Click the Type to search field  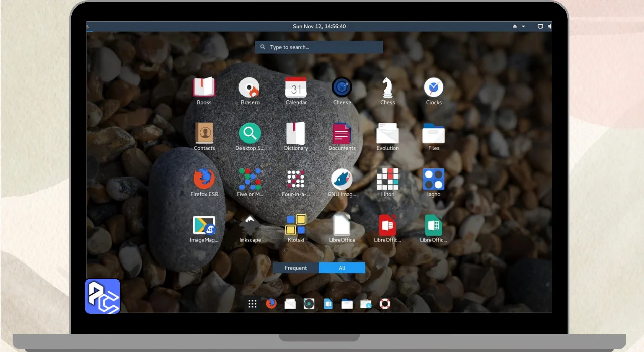319,47
